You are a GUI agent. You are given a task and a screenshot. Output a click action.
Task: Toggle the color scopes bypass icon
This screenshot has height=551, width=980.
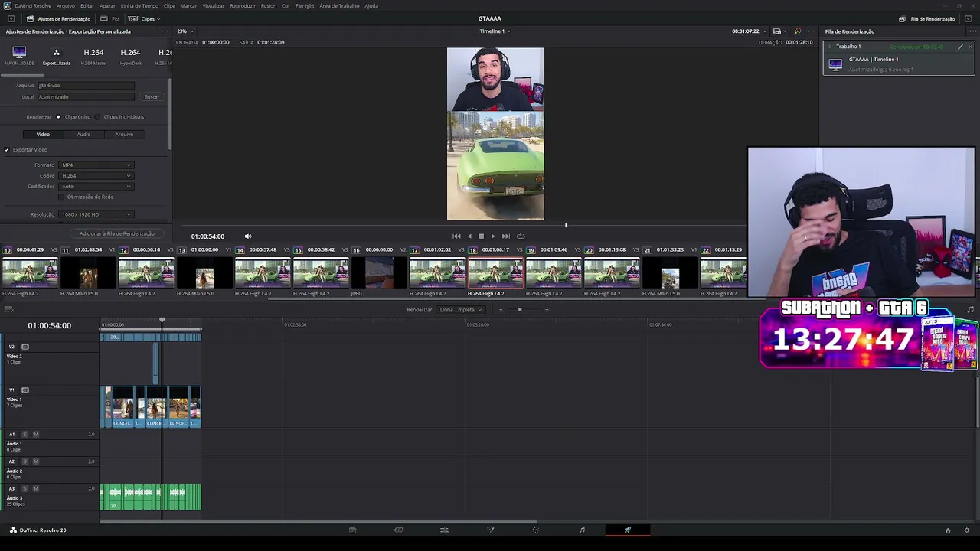coord(797,31)
